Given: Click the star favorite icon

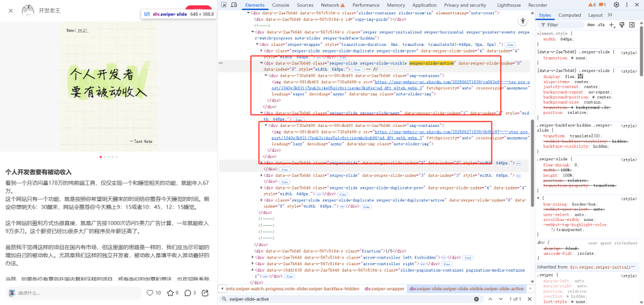Looking at the screenshot, I should [x=169, y=292].
